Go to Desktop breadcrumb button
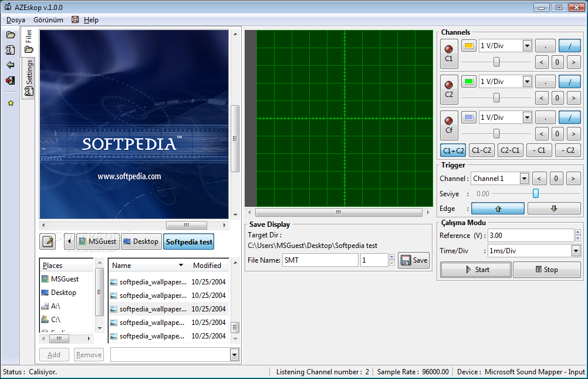588x379 pixels. pyautogui.click(x=141, y=242)
